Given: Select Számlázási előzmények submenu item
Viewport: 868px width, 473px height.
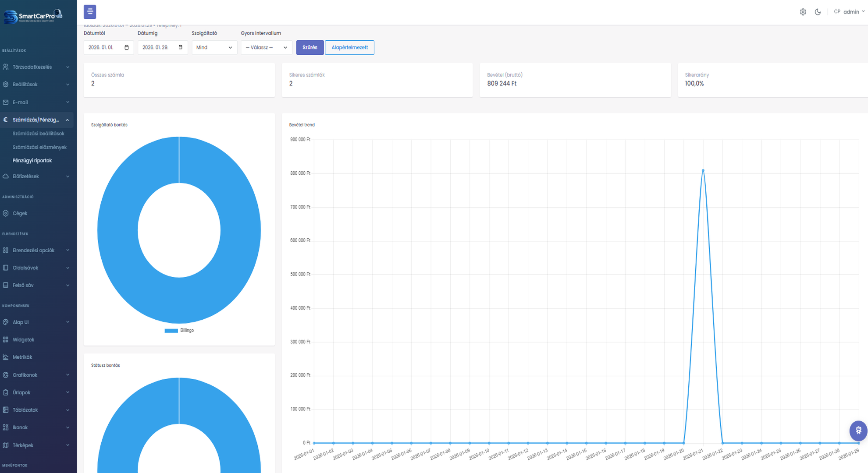Looking at the screenshot, I should (x=39, y=147).
